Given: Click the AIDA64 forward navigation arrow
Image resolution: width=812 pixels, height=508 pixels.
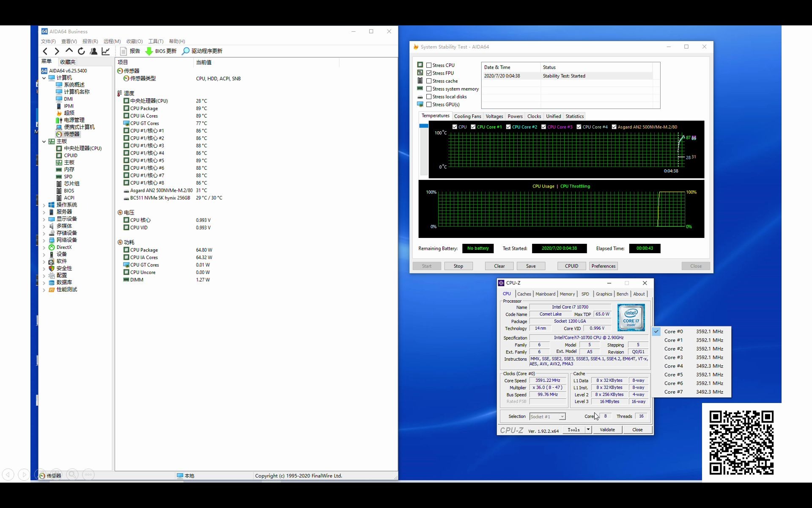Looking at the screenshot, I should (57, 51).
